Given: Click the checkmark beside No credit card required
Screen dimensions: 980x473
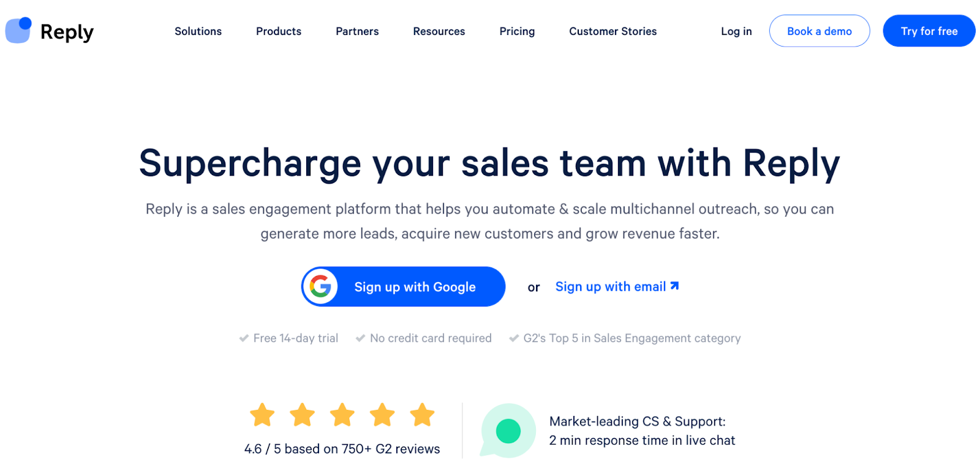Looking at the screenshot, I should coord(360,338).
